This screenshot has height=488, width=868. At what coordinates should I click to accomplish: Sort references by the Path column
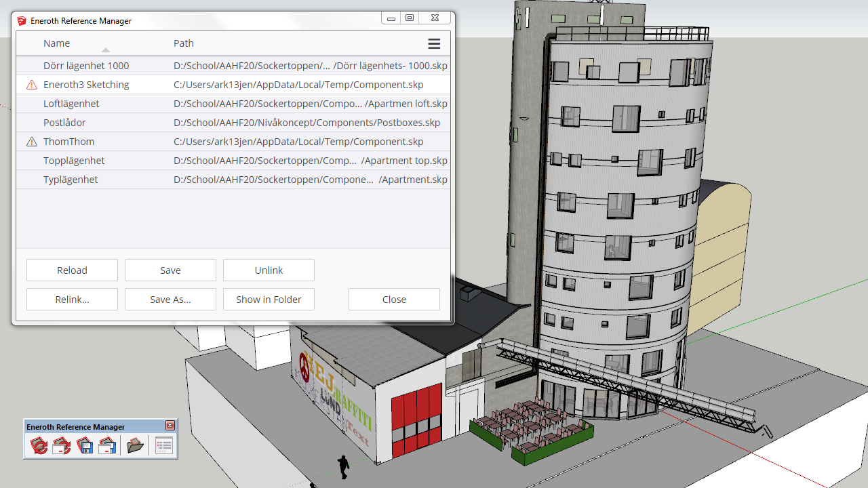[183, 43]
